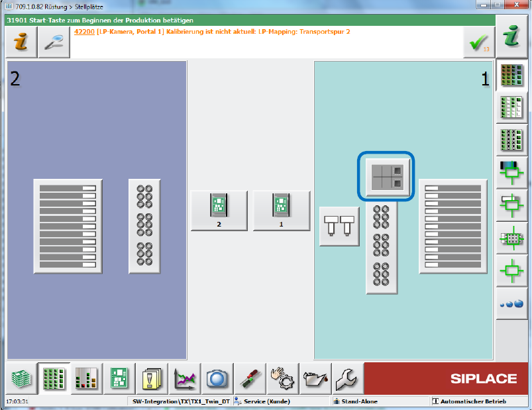Open the crossed-out feeder tracks view
The width and height of the screenshot is (532, 410).
[x=511, y=140]
